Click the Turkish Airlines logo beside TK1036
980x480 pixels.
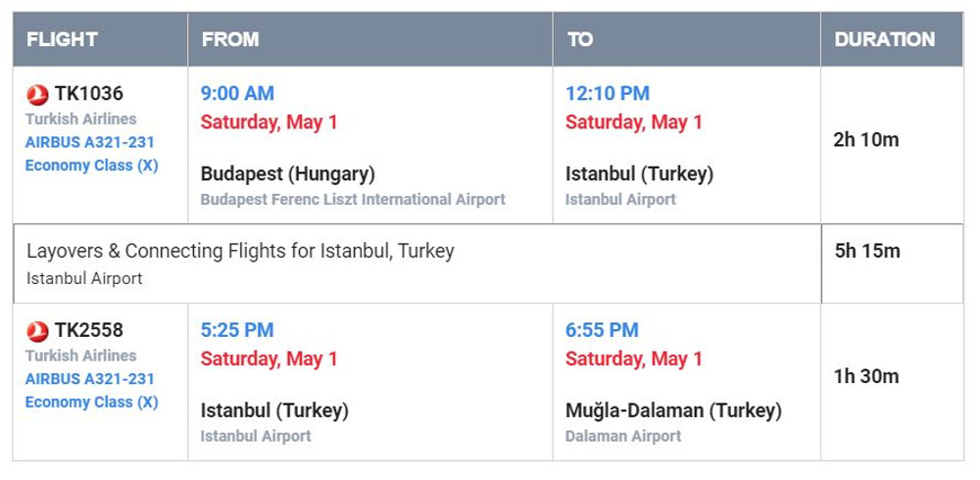pyautogui.click(x=37, y=94)
